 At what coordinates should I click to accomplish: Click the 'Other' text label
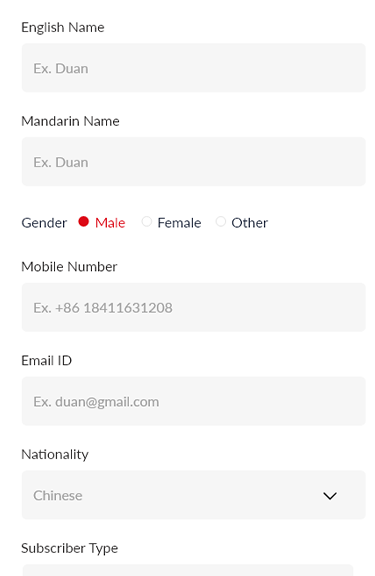[x=250, y=223]
